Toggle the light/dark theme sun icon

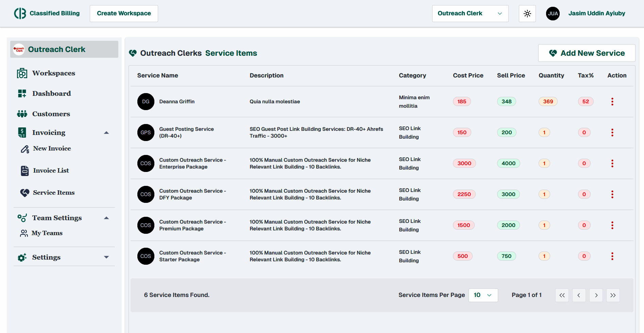tap(527, 14)
